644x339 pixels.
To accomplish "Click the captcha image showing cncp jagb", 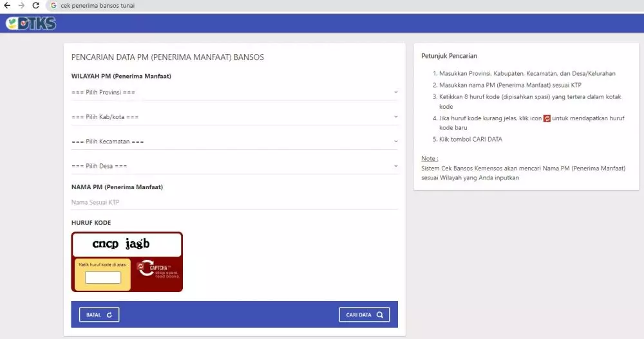I will [126, 244].
